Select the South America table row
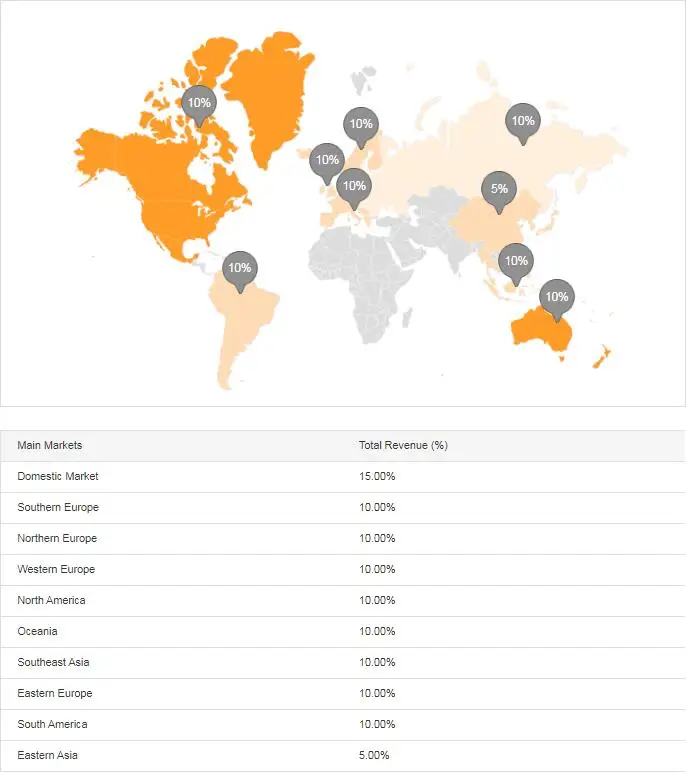Screen dimensions: 686x773 point(52,724)
